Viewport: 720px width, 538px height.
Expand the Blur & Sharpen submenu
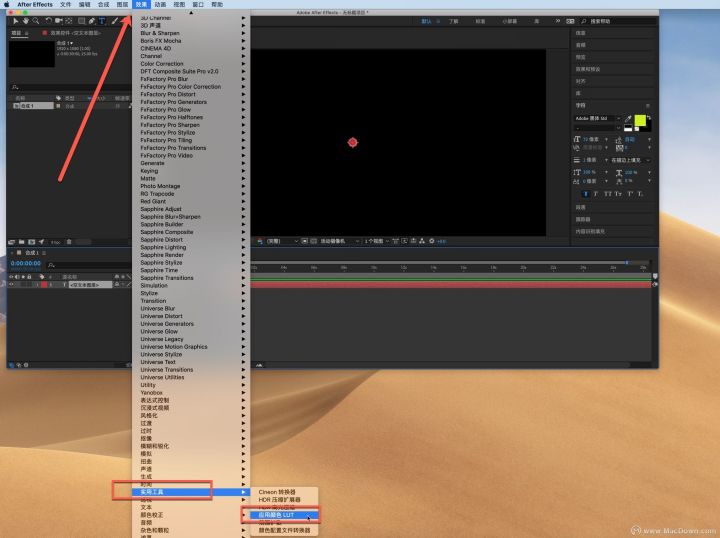tap(191, 33)
